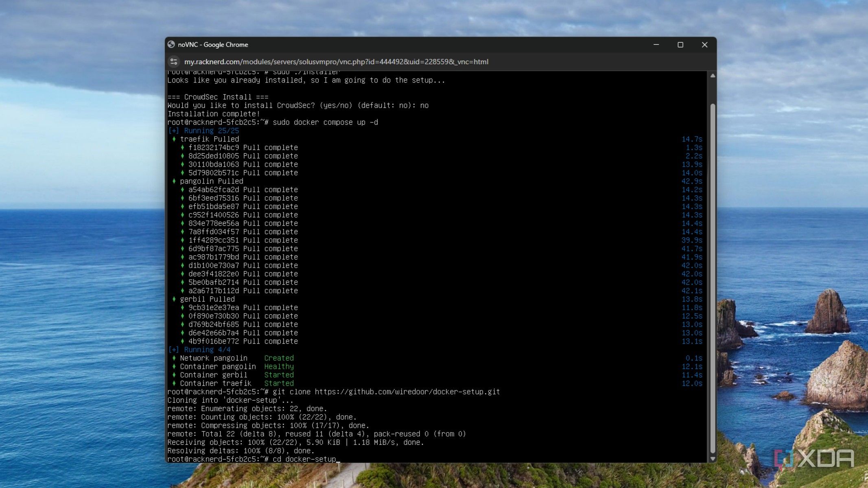Click the scrollbar up arrow
The image size is (868, 488).
(x=713, y=76)
